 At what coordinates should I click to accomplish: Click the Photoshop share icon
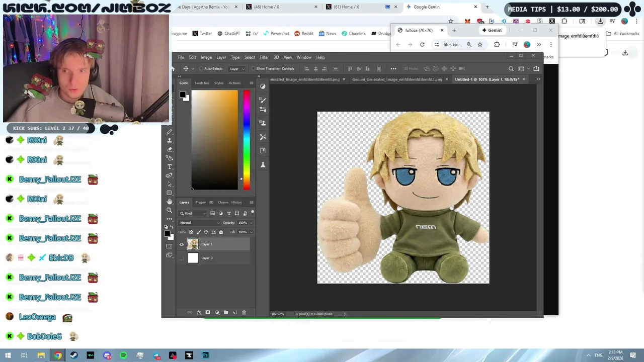pyautogui.click(x=536, y=68)
